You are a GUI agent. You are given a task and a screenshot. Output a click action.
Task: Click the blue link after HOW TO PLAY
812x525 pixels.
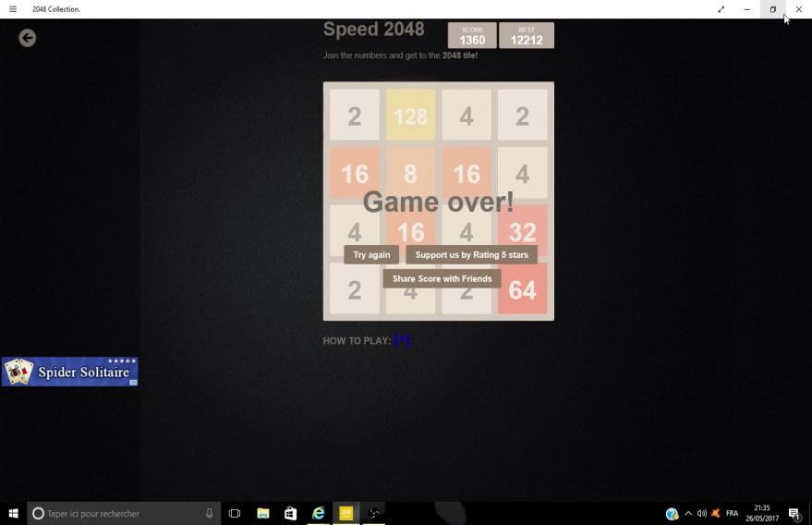coord(402,340)
